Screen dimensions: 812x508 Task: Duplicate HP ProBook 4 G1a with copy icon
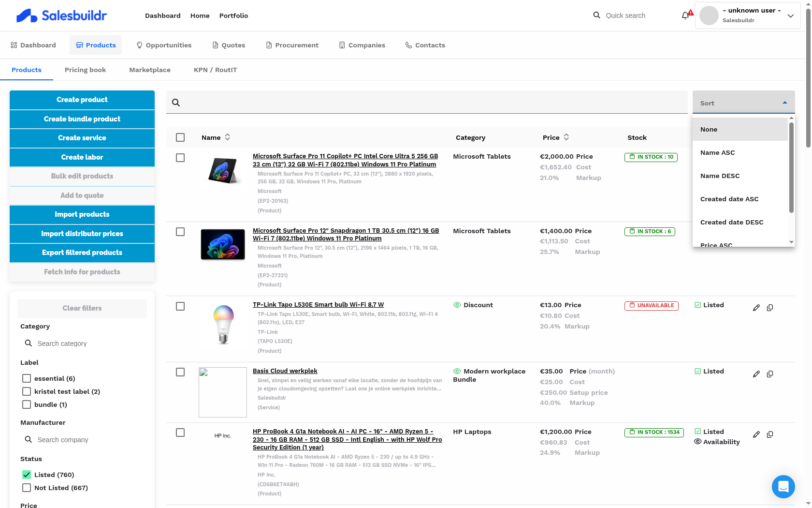[x=770, y=434]
